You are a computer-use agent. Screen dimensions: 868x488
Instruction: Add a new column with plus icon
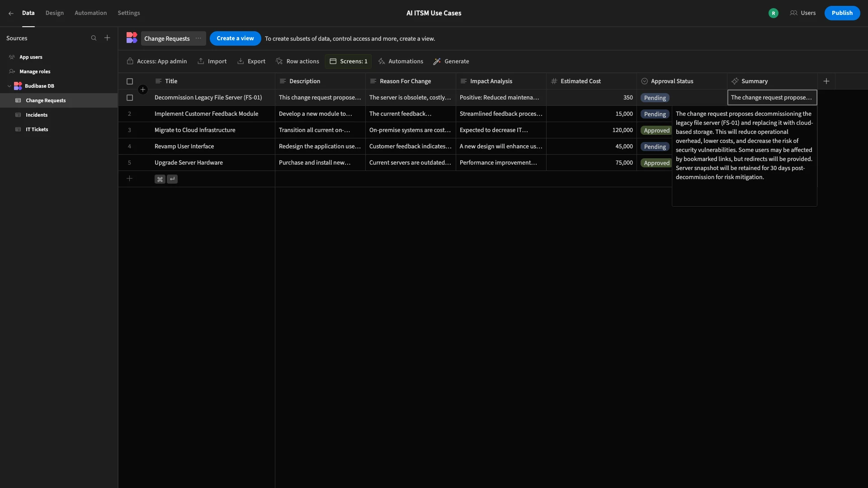(826, 81)
